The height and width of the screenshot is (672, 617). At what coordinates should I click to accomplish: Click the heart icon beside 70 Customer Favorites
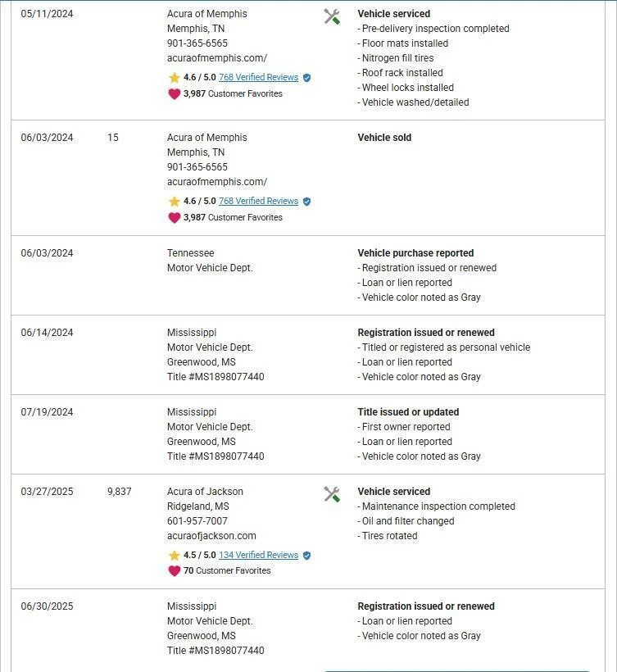(x=174, y=571)
